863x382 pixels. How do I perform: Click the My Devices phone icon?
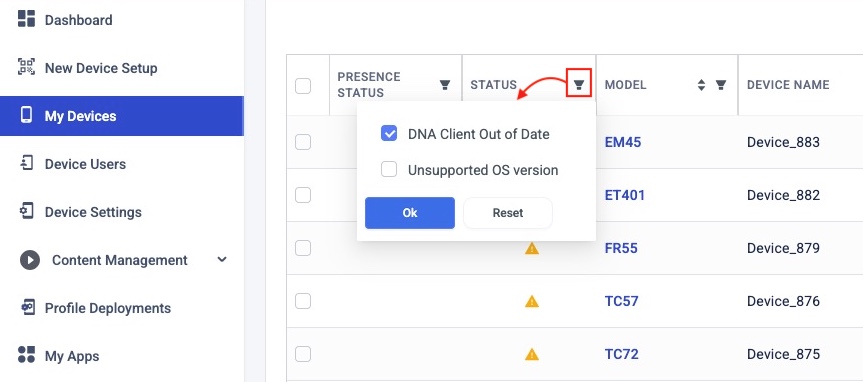26,115
